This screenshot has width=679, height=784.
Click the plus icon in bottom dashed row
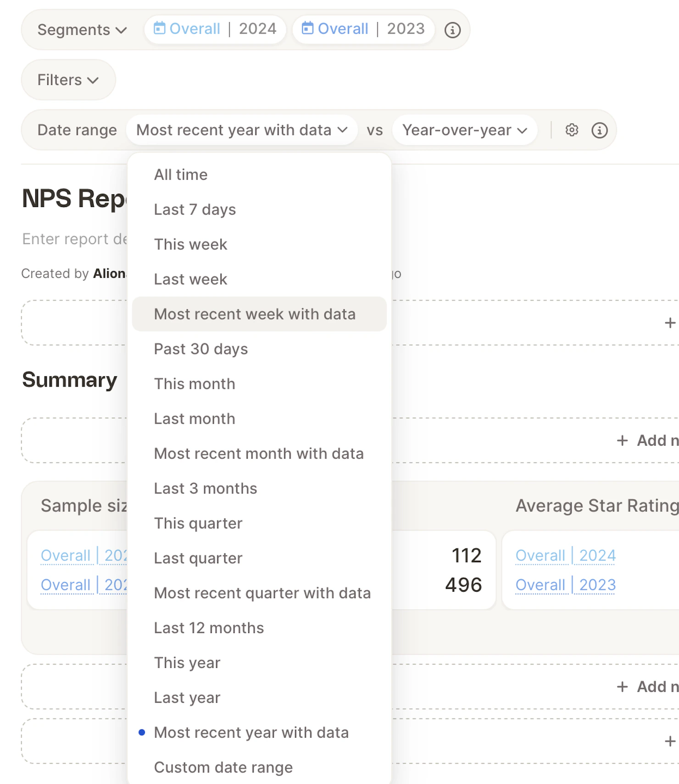coord(670,742)
